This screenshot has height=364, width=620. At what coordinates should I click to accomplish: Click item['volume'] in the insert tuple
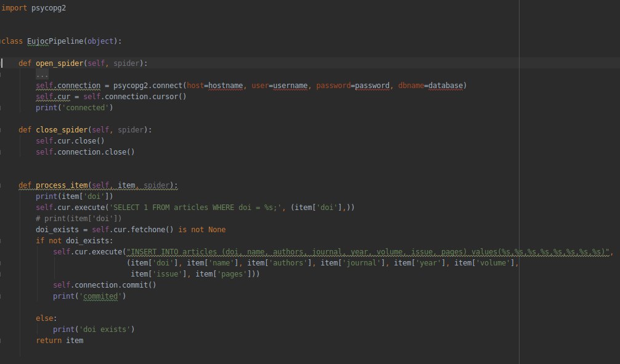484,262
